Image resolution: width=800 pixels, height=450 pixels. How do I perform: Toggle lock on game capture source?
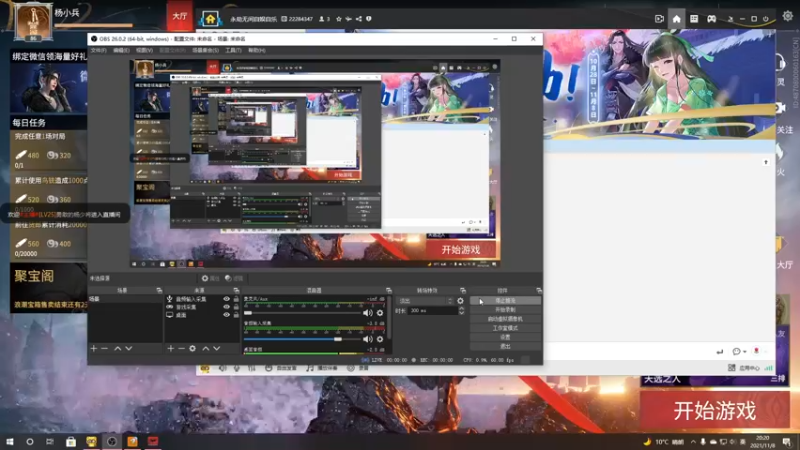(236, 307)
